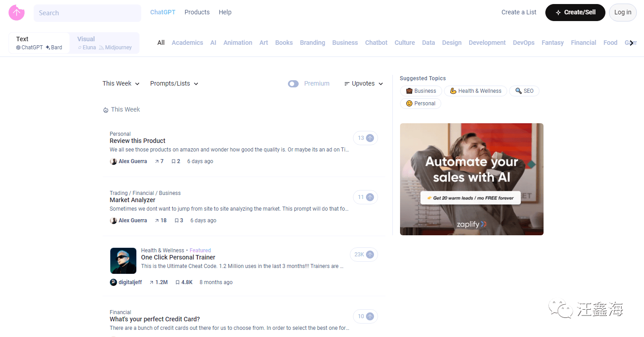Open the Help nav menu

(225, 12)
